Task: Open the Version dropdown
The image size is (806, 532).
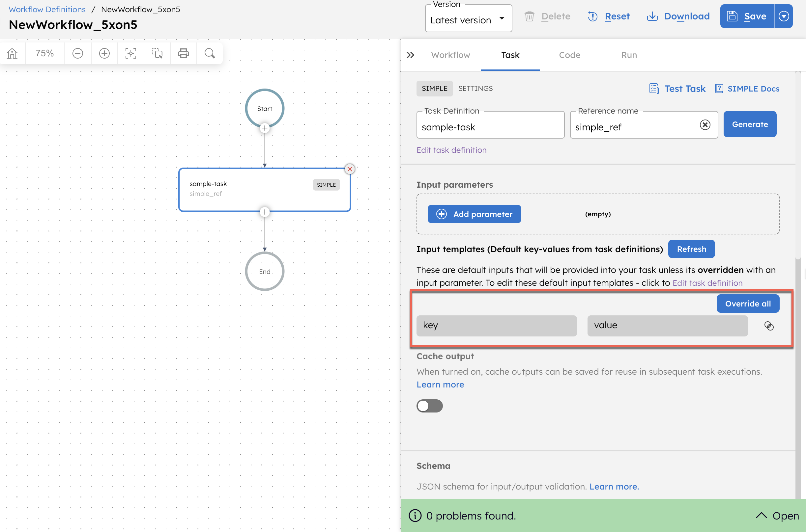Action: [x=468, y=20]
